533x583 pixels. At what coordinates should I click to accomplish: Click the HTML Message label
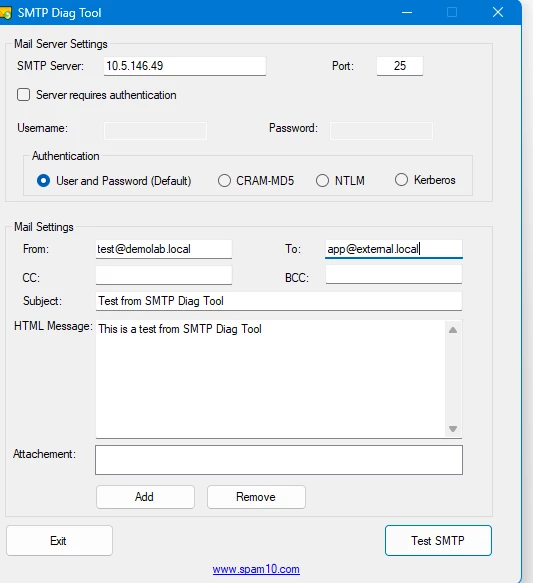(x=53, y=326)
